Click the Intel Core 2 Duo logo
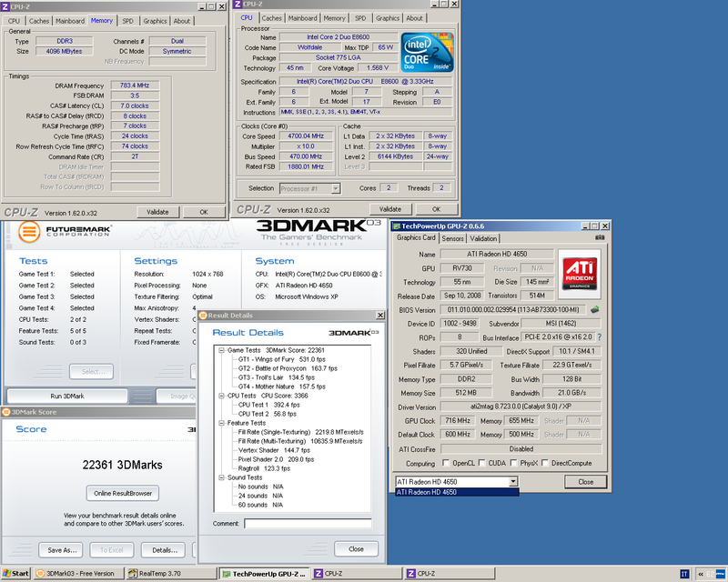 [427, 52]
